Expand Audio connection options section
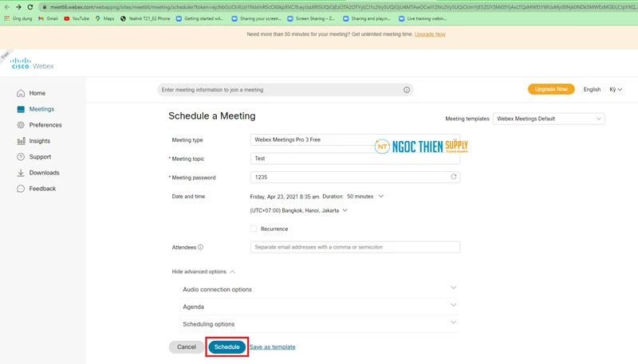This screenshot has width=638, height=364. click(x=320, y=289)
